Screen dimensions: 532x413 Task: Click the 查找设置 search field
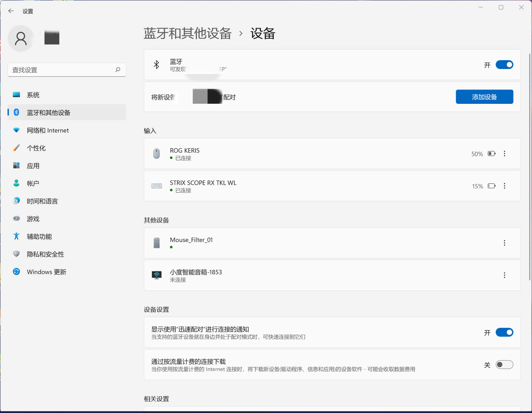[67, 70]
